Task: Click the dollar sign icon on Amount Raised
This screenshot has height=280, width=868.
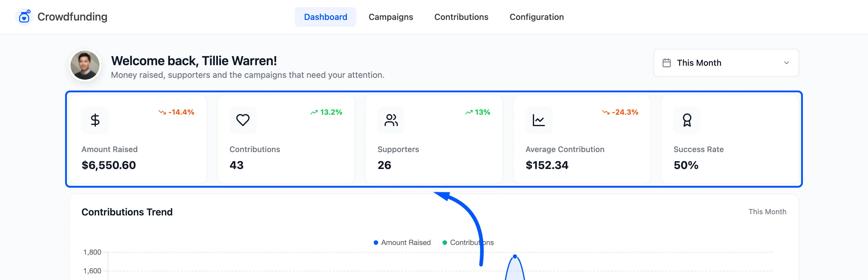Action: (95, 120)
